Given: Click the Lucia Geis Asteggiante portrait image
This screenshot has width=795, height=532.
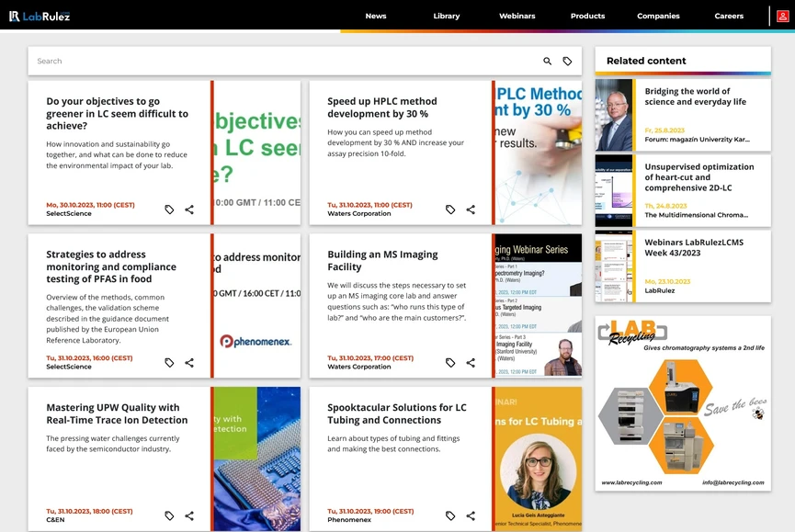Looking at the screenshot, I should click(539, 459).
